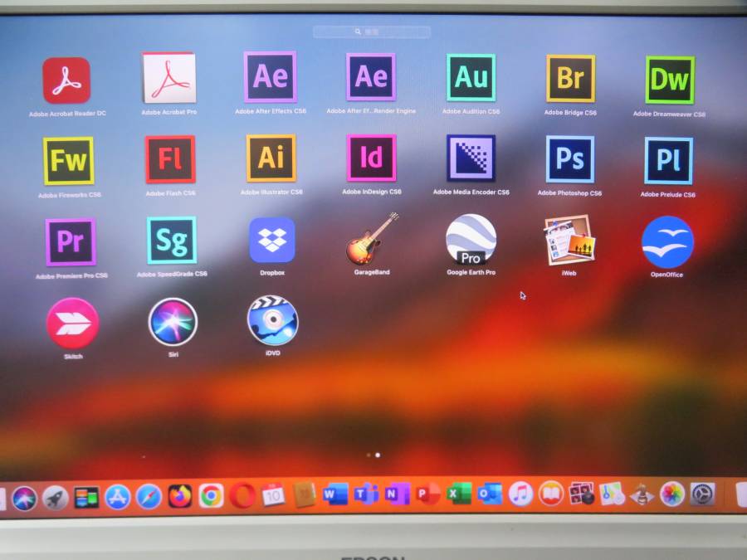The image size is (747, 560).
Task: Open the OpenOffice app
Action: (x=667, y=242)
